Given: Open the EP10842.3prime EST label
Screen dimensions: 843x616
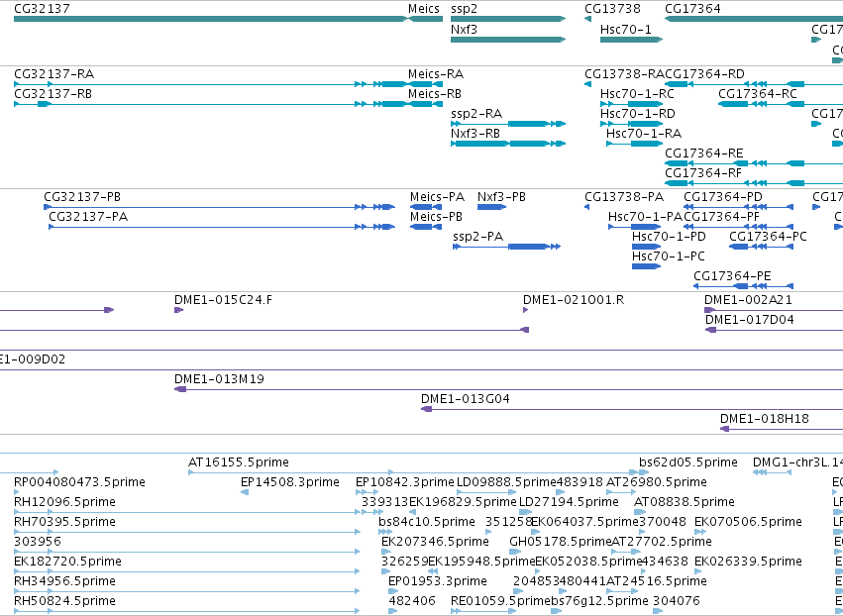Looking at the screenshot, I should (405, 482).
